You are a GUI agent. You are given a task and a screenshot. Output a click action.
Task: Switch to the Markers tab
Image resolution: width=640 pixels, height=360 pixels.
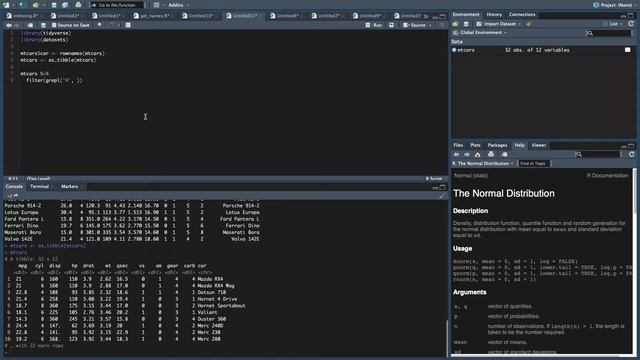[69, 187]
